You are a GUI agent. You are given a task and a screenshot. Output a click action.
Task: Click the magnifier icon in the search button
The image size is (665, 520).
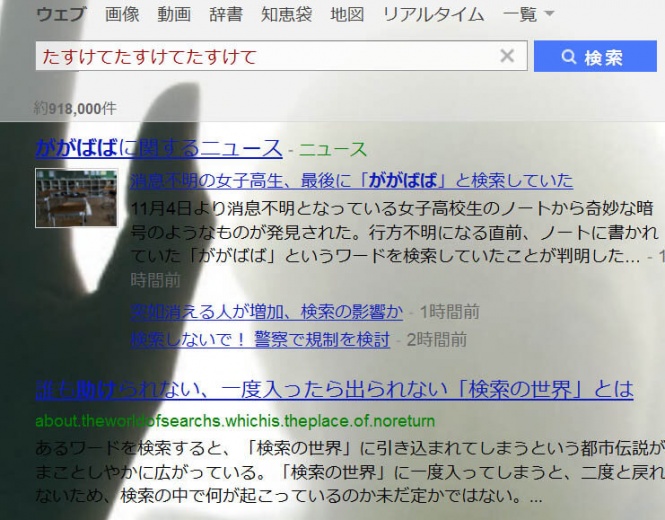(x=569, y=56)
